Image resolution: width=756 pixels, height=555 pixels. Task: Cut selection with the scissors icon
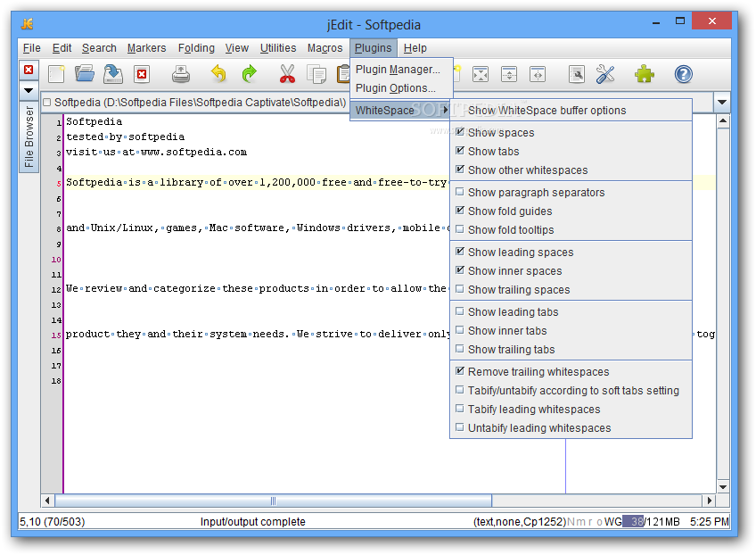287,74
